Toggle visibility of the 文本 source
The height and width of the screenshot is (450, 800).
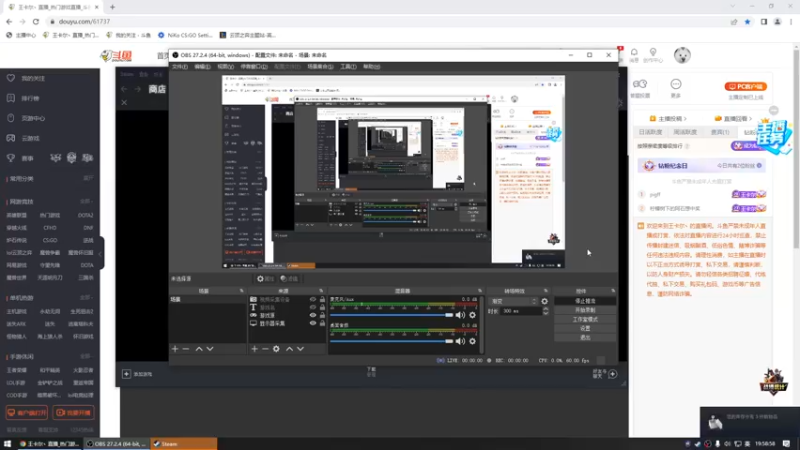pyautogui.click(x=313, y=308)
